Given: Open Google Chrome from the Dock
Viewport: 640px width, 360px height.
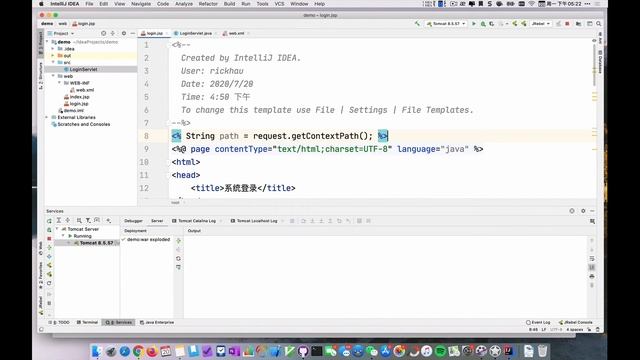Looking at the screenshot, I should [138, 351].
